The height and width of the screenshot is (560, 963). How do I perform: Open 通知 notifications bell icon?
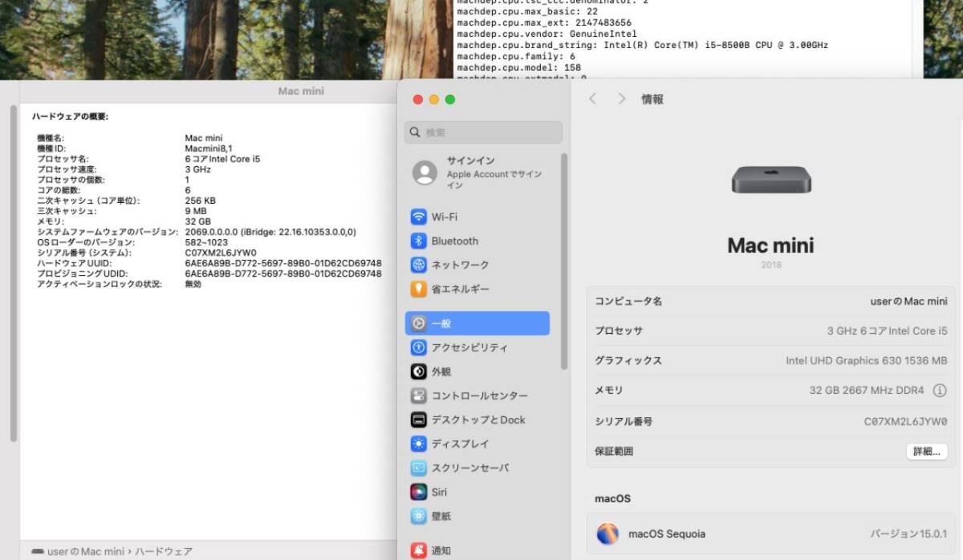[x=418, y=550]
